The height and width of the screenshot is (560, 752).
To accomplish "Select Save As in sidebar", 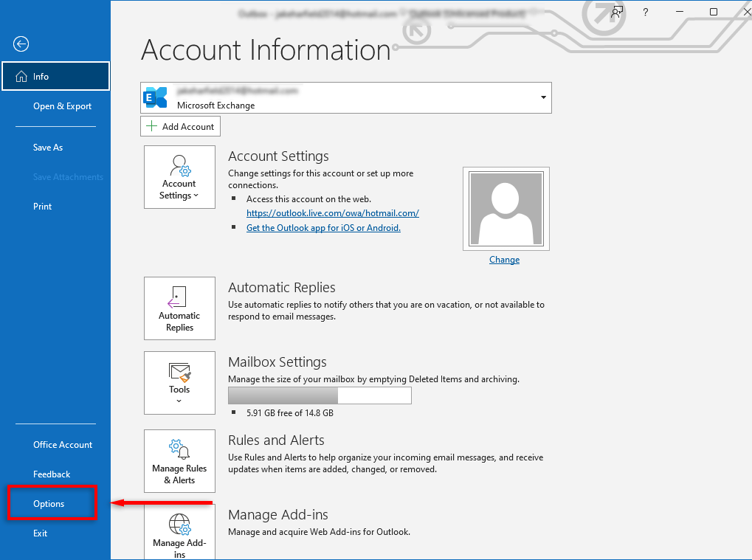I will [x=48, y=148].
